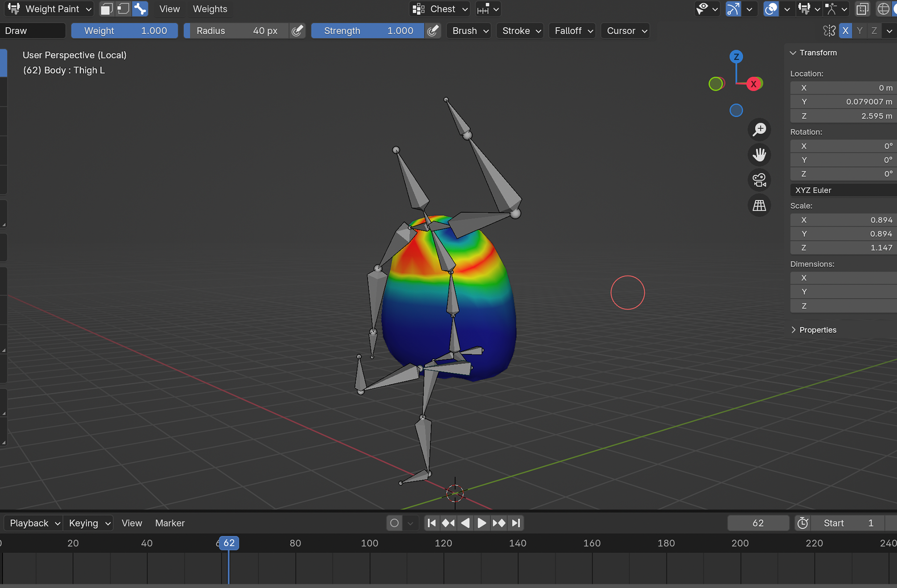Click Scale Z field showing 1.147
The width and height of the screenshot is (897, 588).
tap(843, 248)
